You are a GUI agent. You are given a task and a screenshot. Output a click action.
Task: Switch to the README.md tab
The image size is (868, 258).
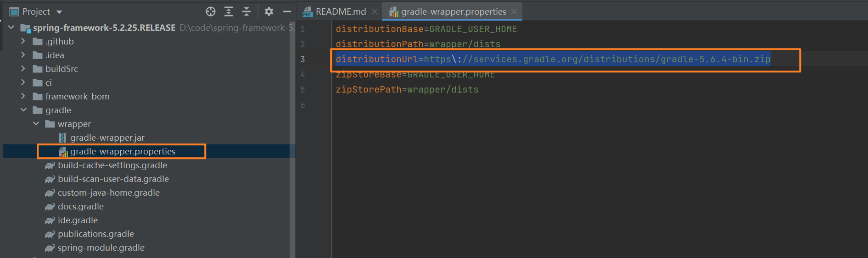pos(340,11)
